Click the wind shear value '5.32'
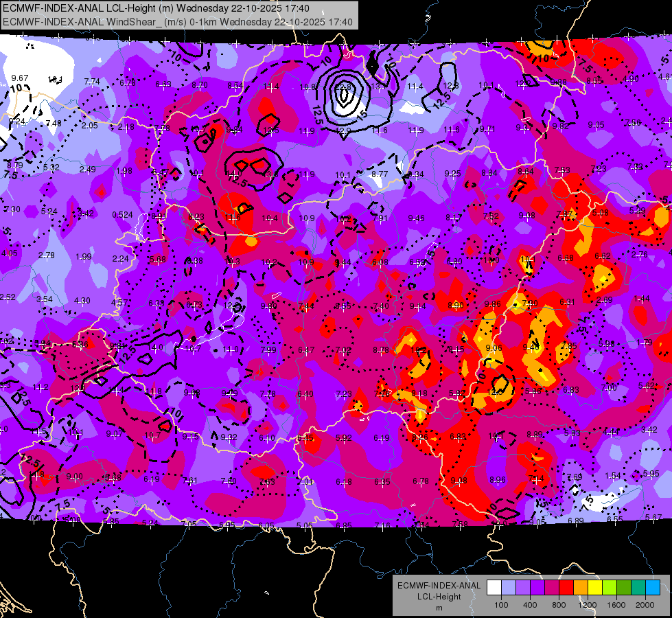The width and height of the screenshot is (672, 618). click(x=51, y=168)
